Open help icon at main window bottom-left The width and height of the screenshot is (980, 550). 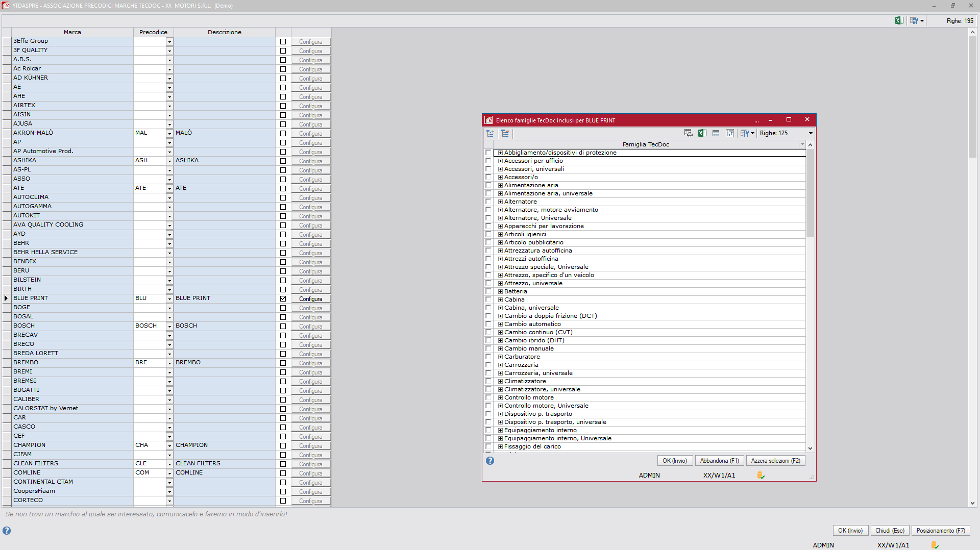point(7,531)
